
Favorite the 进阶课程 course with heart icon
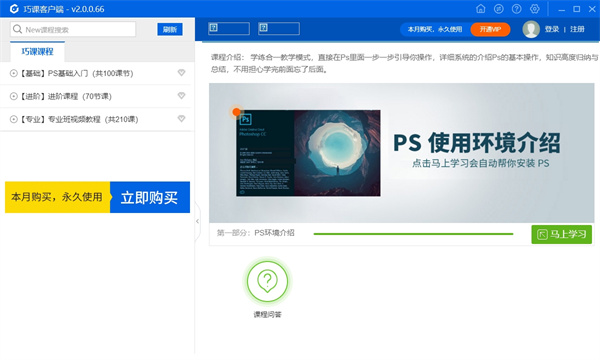click(181, 96)
